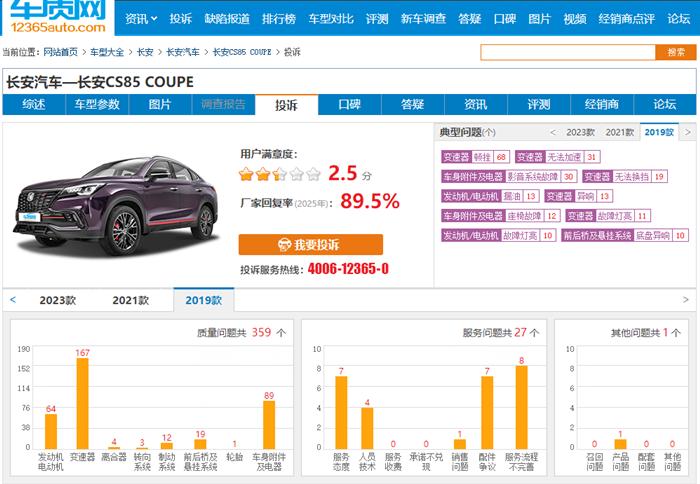Click the 变速器 无法换挡 19 tag

(x=625, y=176)
